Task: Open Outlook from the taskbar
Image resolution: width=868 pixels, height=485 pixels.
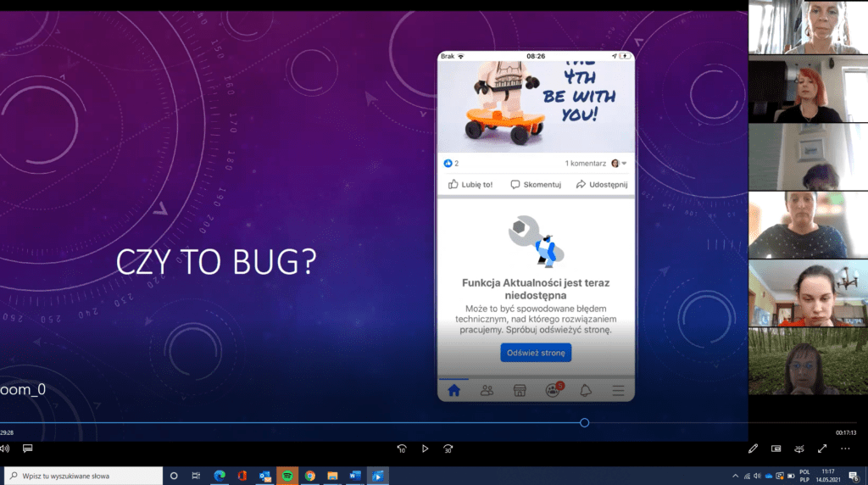Action: 264,476
